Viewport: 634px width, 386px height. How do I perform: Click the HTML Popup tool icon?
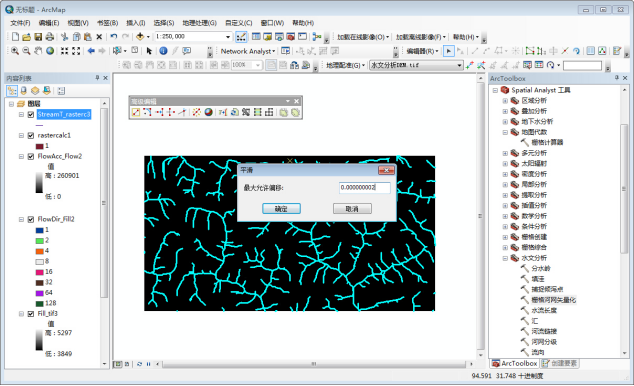(x=186, y=51)
